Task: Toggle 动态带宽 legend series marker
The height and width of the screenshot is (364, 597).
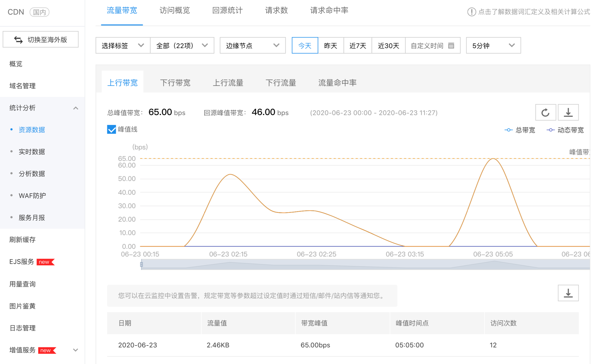Action: click(550, 130)
